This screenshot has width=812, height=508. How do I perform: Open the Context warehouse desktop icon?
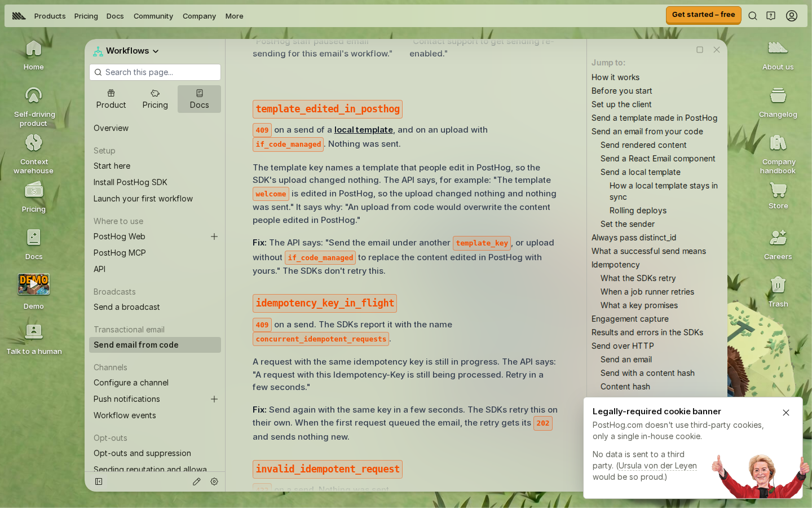[x=33, y=154]
